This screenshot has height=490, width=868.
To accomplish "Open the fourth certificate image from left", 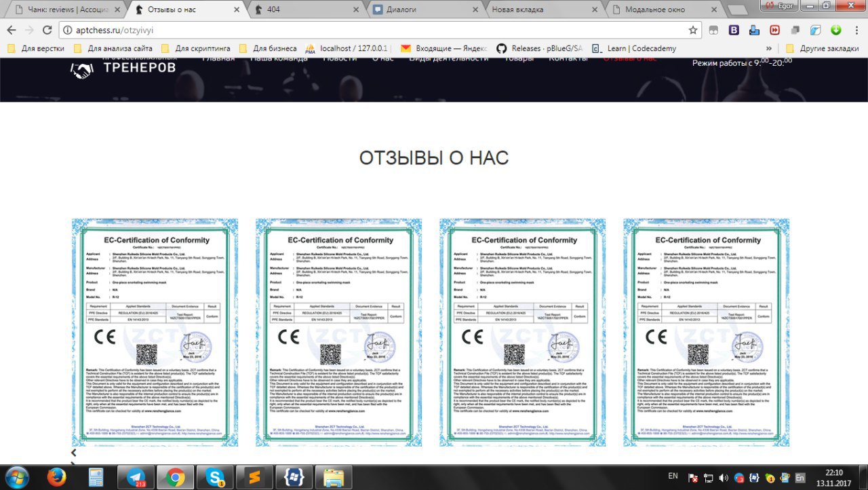I will pyautogui.click(x=707, y=333).
